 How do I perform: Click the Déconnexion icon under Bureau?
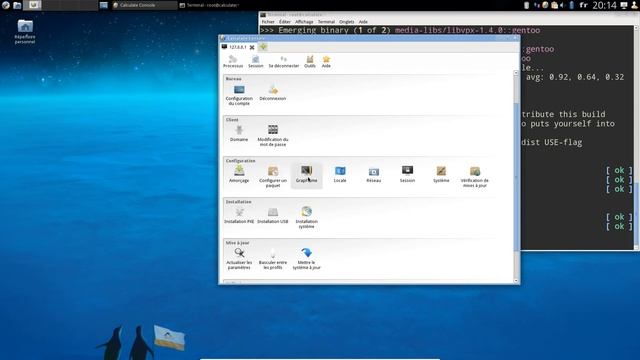click(x=273, y=93)
